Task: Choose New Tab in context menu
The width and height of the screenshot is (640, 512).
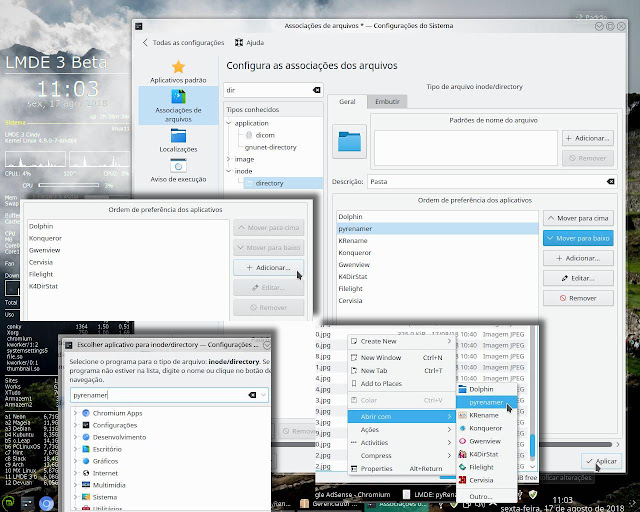Action: pos(402,371)
